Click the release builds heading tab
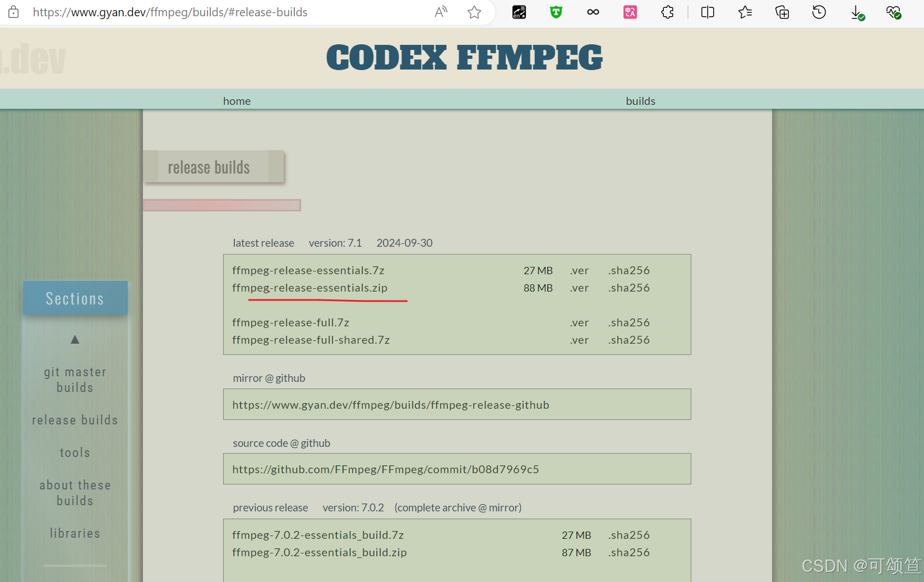The height and width of the screenshot is (582, 924). 214,167
